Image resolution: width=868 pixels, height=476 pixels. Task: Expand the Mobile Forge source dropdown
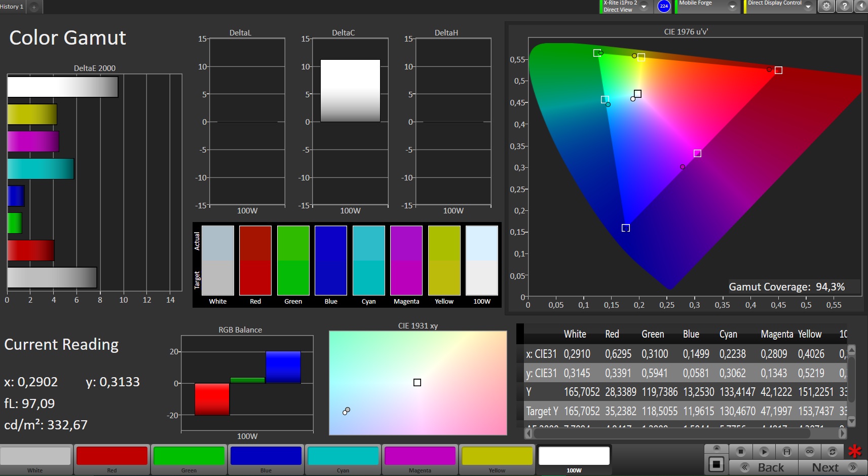coord(732,7)
